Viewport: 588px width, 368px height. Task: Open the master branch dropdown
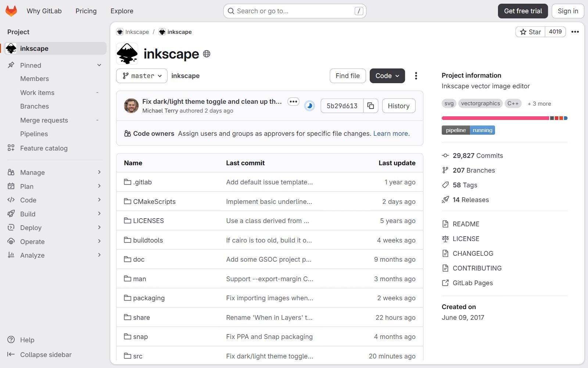142,76
